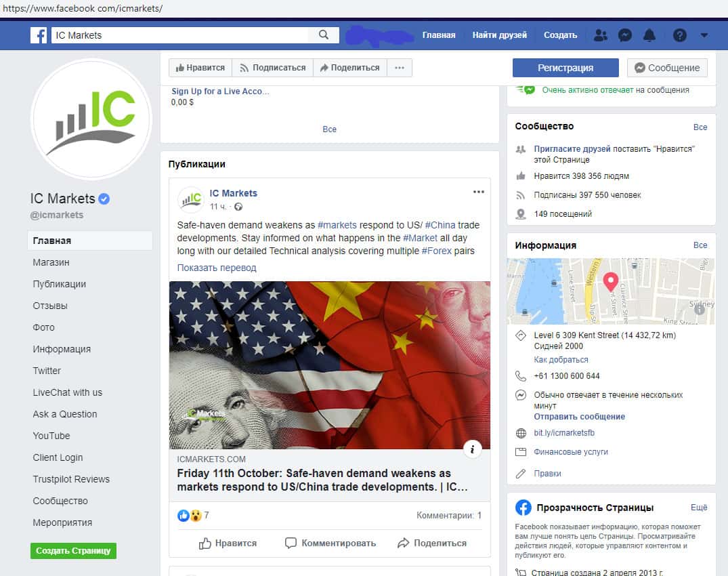This screenshot has height=576, width=728.
Task: Open Messenger icon in top bar
Action: [625, 35]
